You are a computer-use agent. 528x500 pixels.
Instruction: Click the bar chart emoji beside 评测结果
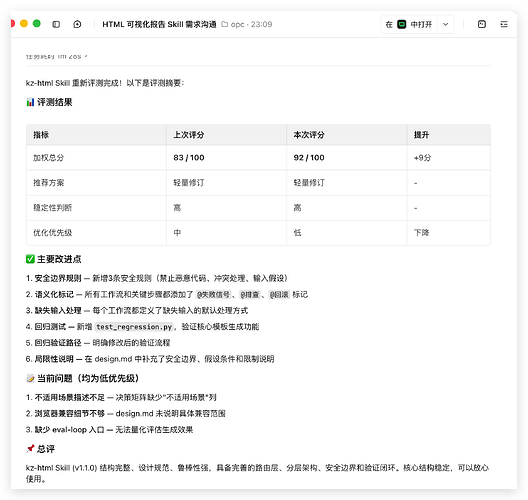(30, 102)
